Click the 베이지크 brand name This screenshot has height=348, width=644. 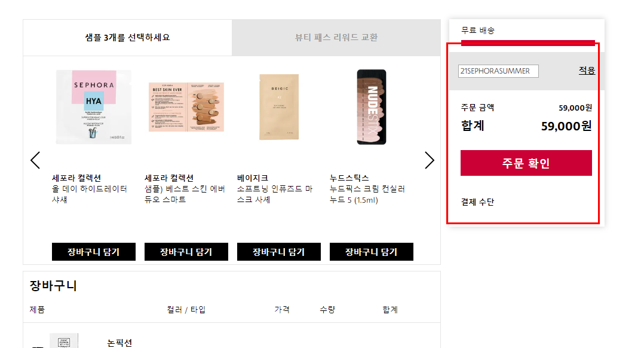(253, 178)
